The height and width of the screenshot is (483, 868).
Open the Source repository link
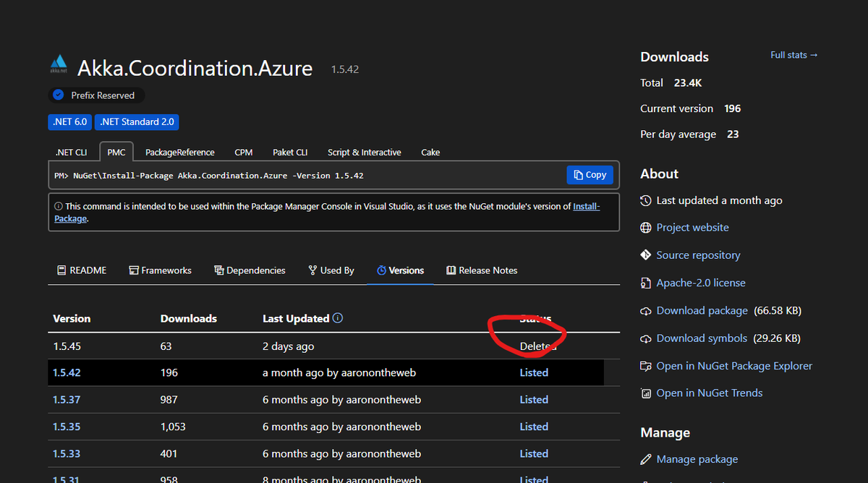tap(698, 255)
